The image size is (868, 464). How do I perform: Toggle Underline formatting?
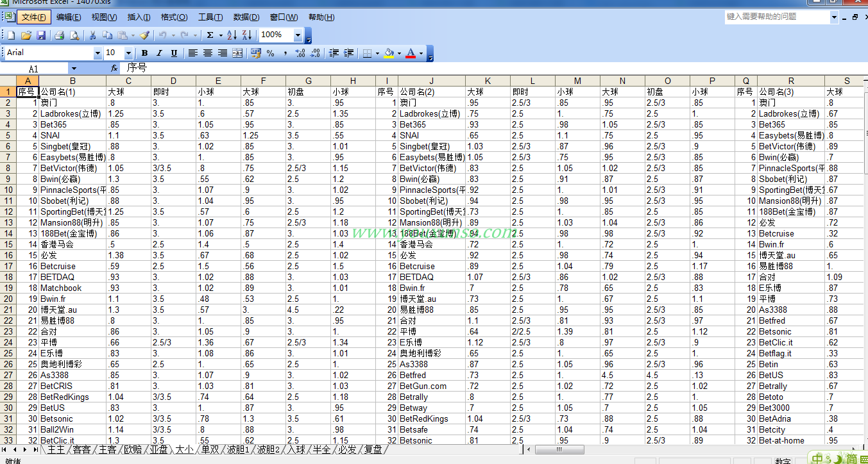[174, 53]
